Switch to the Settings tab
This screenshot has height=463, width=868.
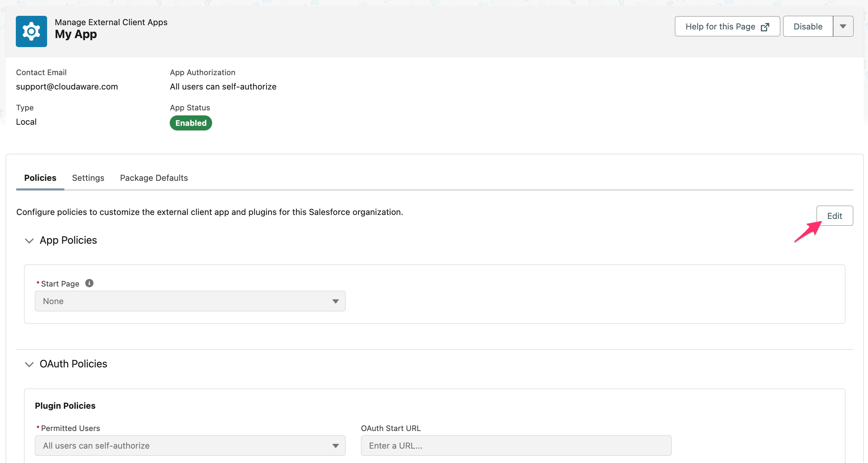pos(88,178)
